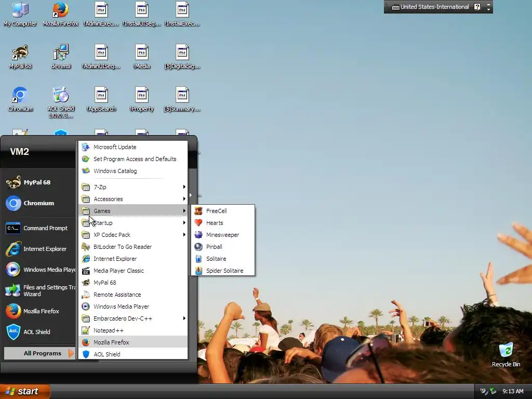Open My Computer desktop icon

point(20,14)
